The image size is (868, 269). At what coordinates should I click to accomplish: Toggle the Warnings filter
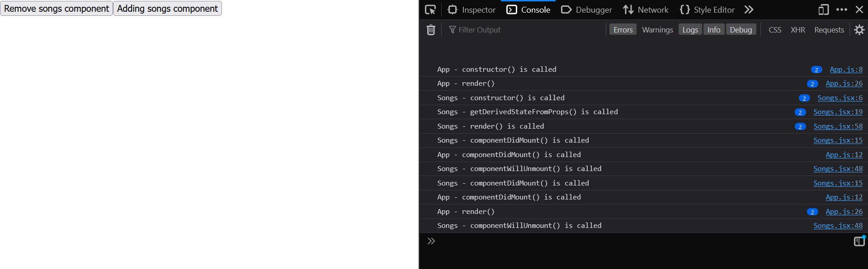click(657, 30)
